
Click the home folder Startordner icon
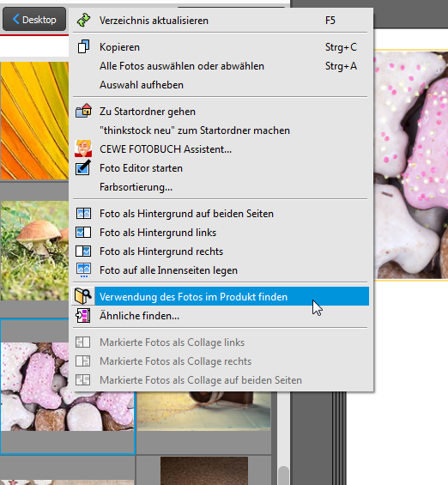point(83,111)
